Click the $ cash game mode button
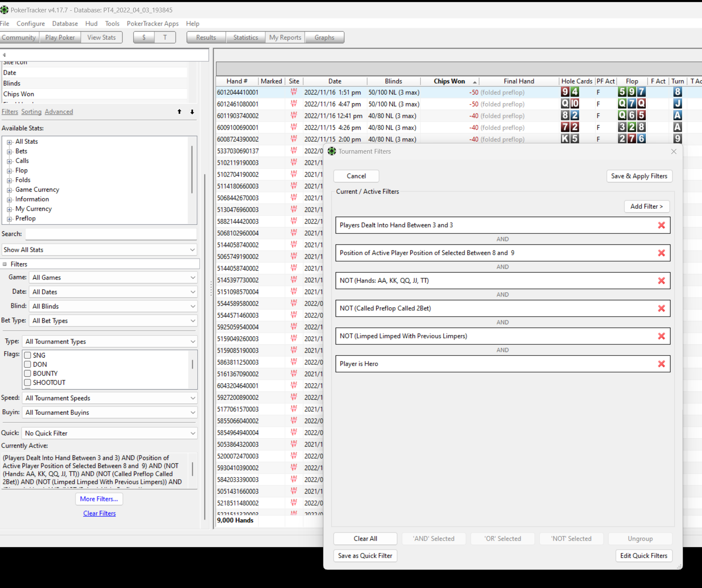This screenshot has height=588, width=702. [x=144, y=38]
